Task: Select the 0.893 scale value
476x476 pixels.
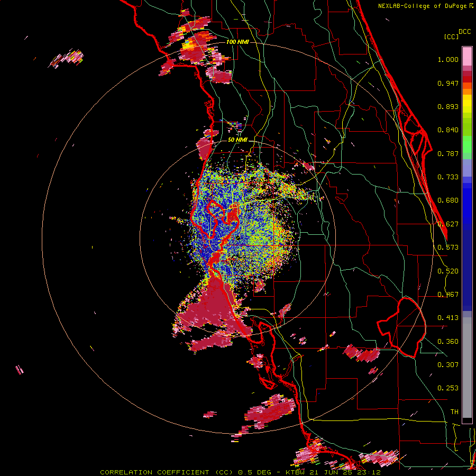Action: [448, 106]
